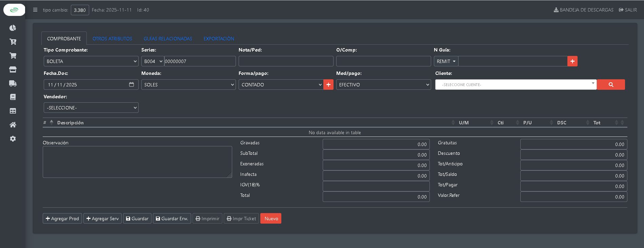
Task: Click the plus button beside Forma/pago
Action: tap(328, 85)
